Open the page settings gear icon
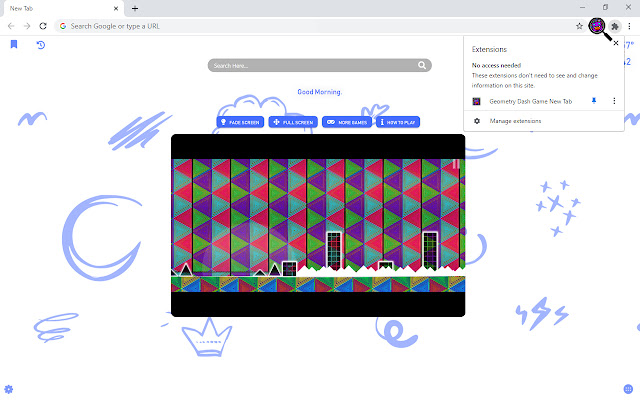 pyautogui.click(x=9, y=389)
